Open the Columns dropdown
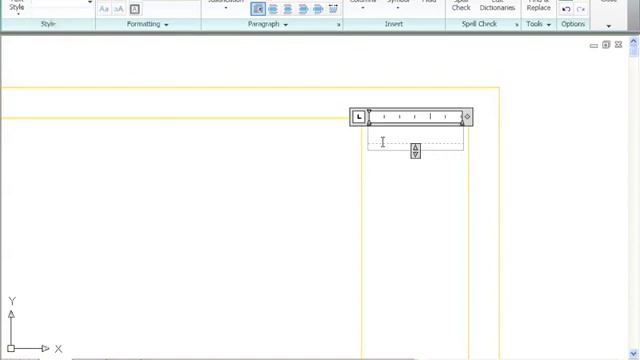 click(362, 4)
